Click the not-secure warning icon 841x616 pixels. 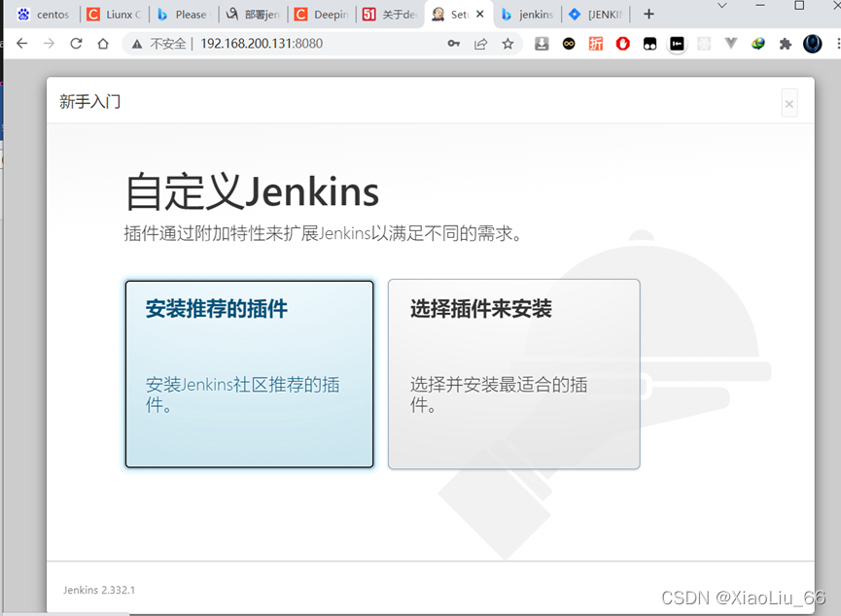tap(137, 44)
